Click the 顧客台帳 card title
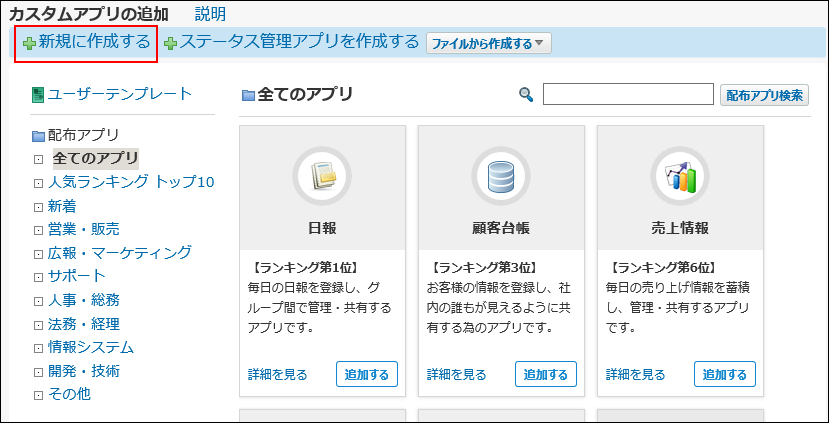 point(501,228)
